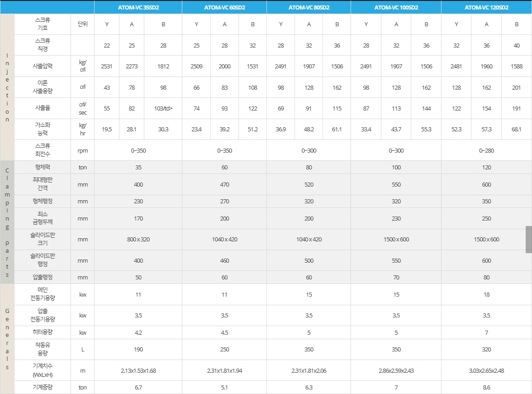
Task: Click the 슬라이드판 크기 row label
Action: click(43, 240)
